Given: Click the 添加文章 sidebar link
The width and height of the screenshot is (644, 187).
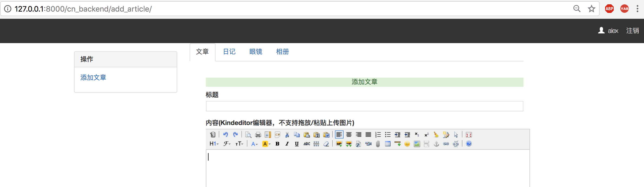Looking at the screenshot, I should click(93, 78).
